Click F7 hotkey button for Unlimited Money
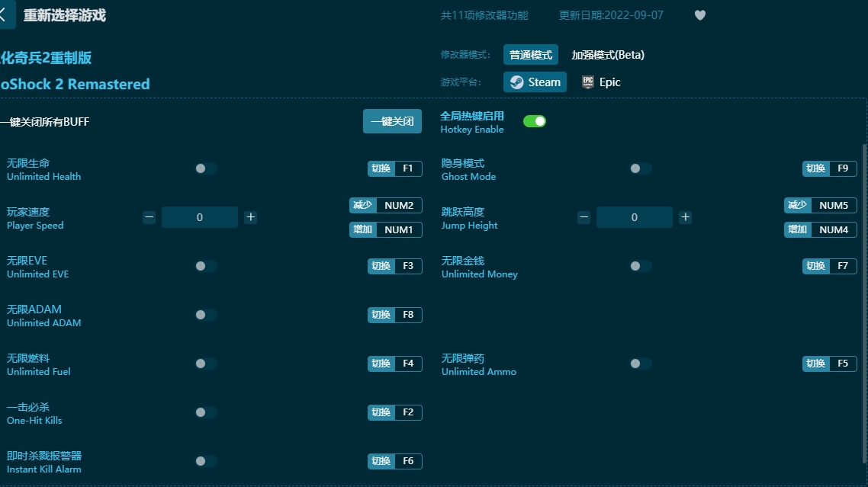The height and width of the screenshot is (487, 868). click(x=829, y=266)
